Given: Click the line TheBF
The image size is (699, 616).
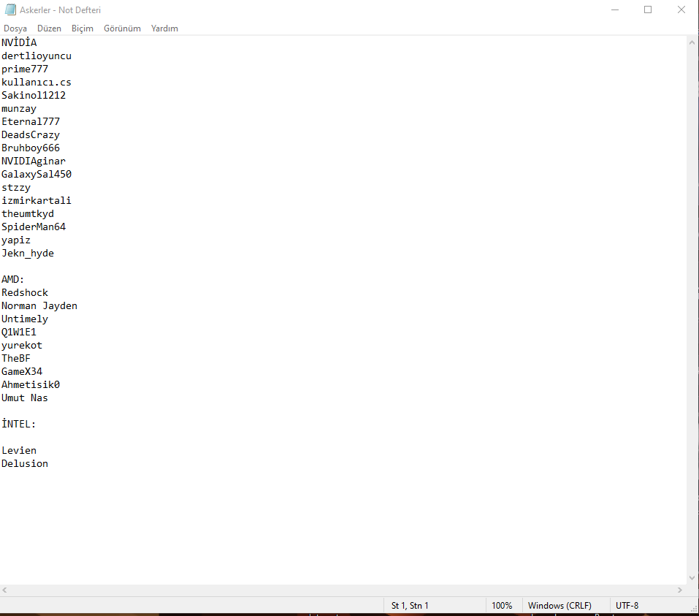Looking at the screenshot, I should (16, 359).
